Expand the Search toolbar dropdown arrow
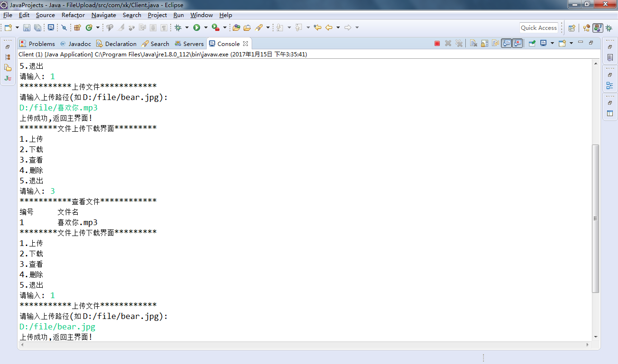This screenshot has height=364, width=618. 268,27
